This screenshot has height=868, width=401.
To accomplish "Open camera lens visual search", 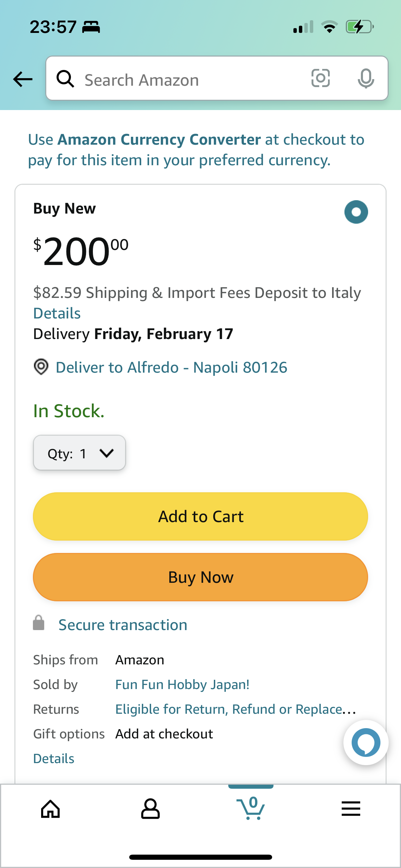I will [320, 78].
